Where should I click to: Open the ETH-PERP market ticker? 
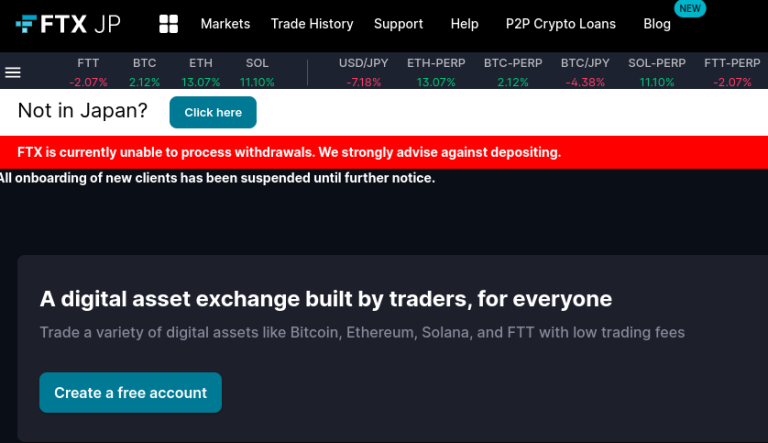point(436,72)
